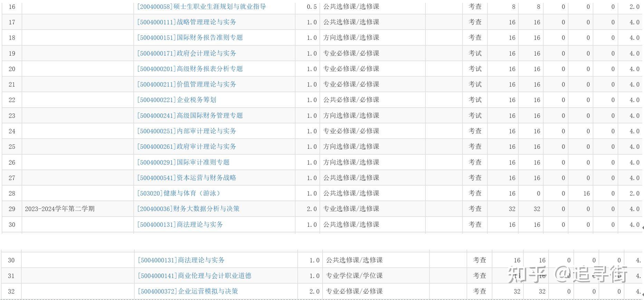Click 资本运营与财务战略 course link
This screenshot has width=644, height=300.
tap(186, 178)
